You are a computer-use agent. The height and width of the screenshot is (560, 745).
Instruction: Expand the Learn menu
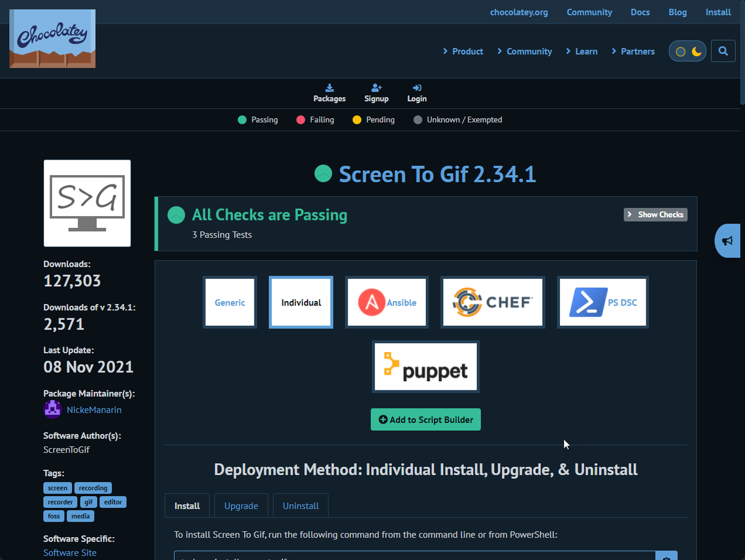coord(581,52)
